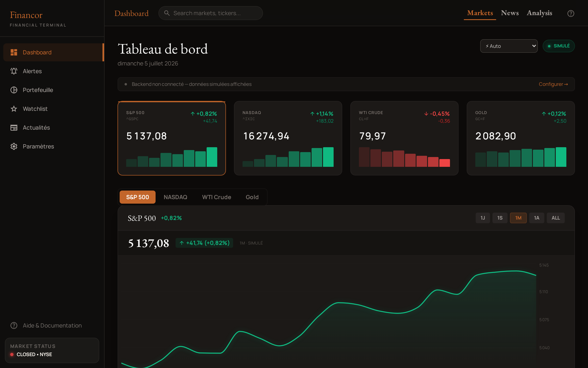The width and height of the screenshot is (588, 368).
Task: Switch to the WTI Crude chart tab
Action: point(216,197)
